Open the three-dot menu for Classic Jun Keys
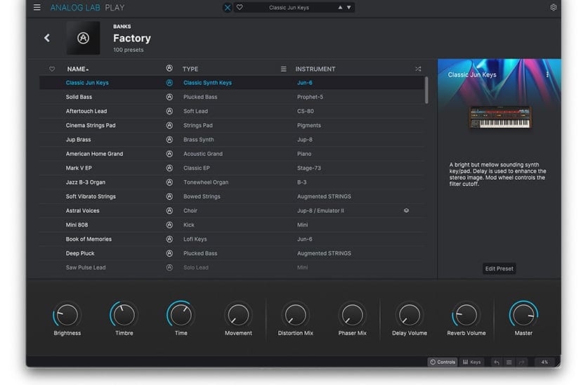The image size is (588, 385). 547,74
